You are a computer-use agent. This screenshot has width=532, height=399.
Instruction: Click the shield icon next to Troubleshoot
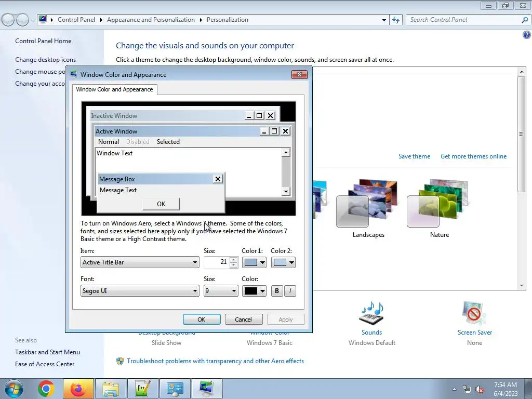pyautogui.click(x=120, y=361)
